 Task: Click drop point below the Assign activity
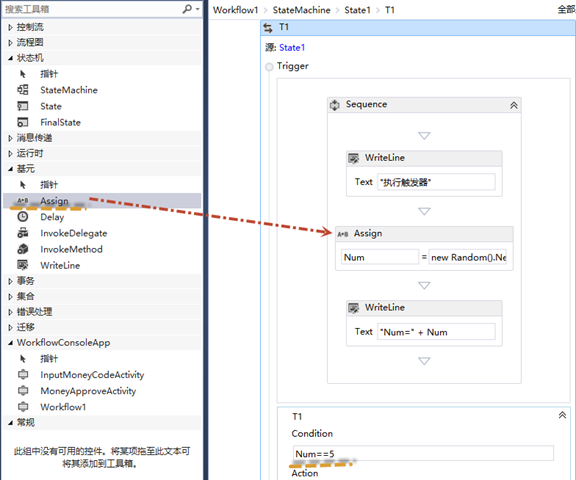(x=424, y=286)
